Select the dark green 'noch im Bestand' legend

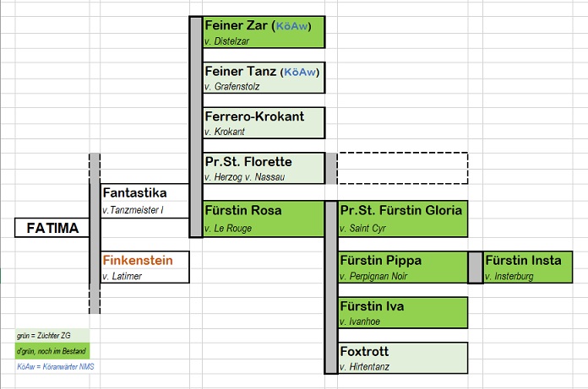[x=52, y=351]
